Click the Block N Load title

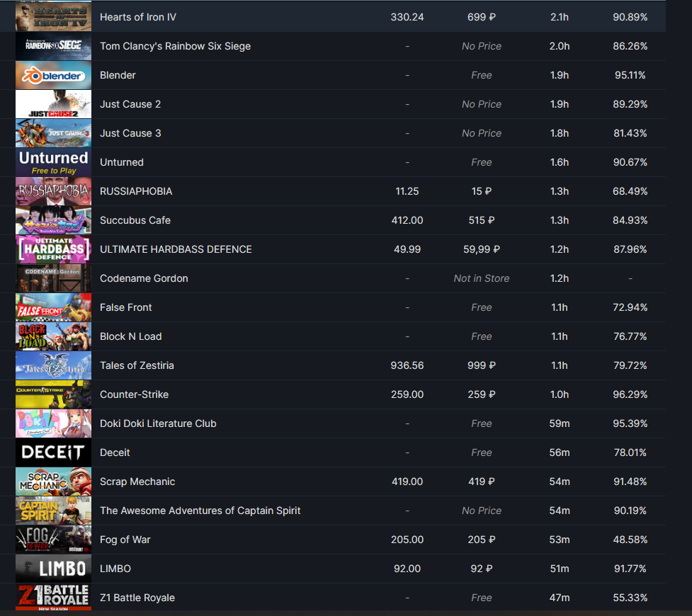tap(130, 337)
